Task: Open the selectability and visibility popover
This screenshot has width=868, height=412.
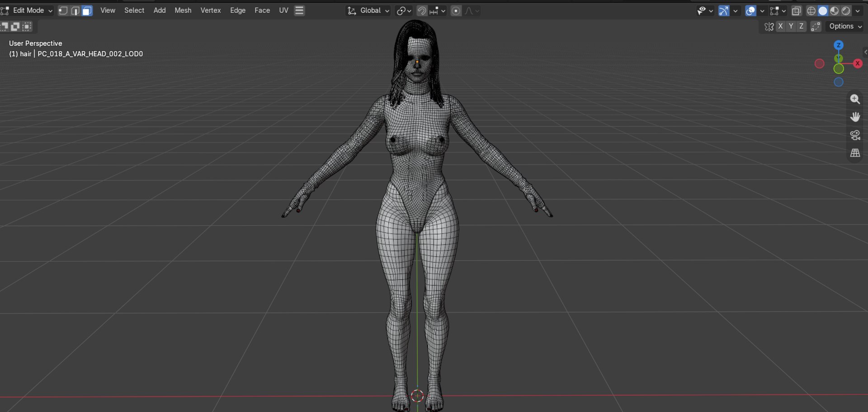Action: (705, 11)
